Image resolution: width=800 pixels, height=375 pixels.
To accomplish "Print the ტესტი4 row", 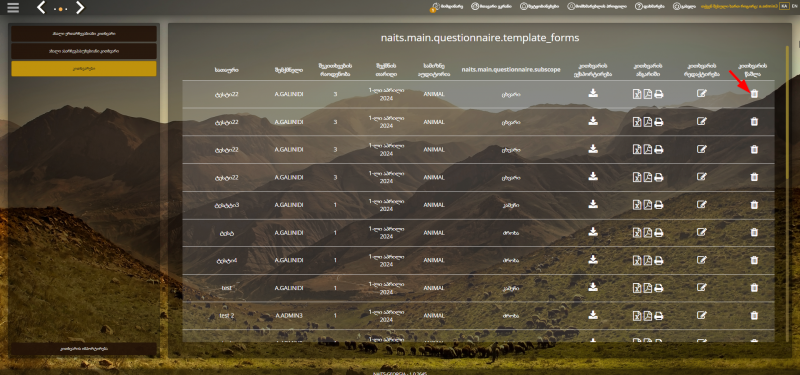I will pyautogui.click(x=659, y=261).
